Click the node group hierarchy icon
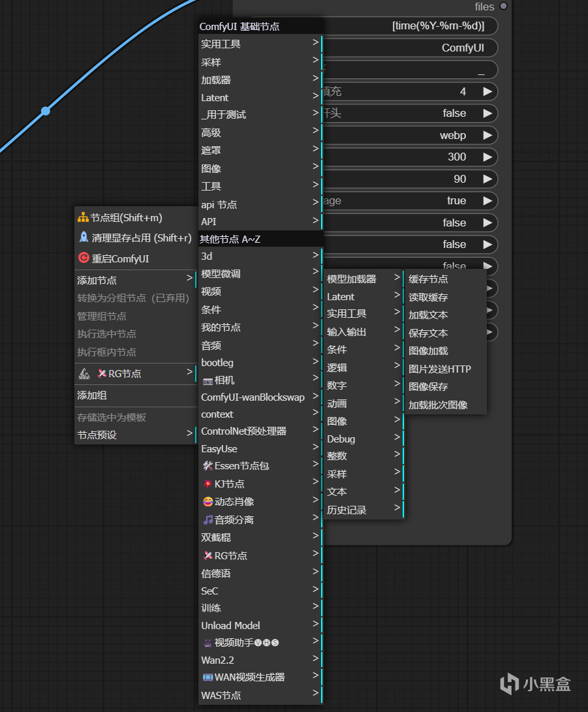Image resolution: width=588 pixels, height=712 pixels. pos(83,217)
